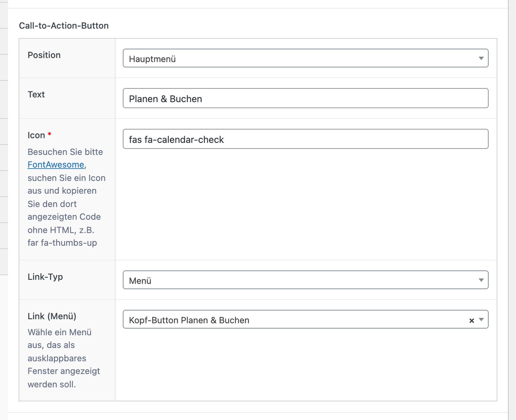Click the Link-Typ field label

[x=45, y=277]
